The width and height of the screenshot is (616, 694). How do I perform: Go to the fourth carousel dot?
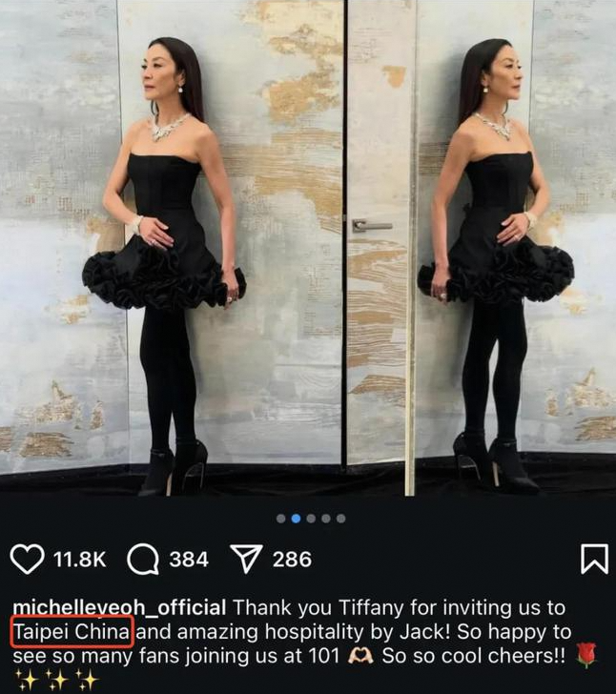click(326, 519)
